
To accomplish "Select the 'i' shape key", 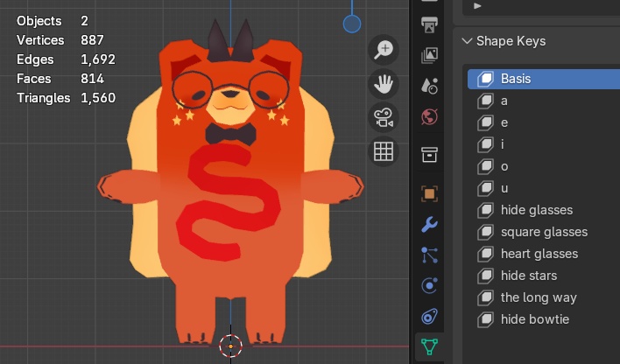I will click(544, 144).
